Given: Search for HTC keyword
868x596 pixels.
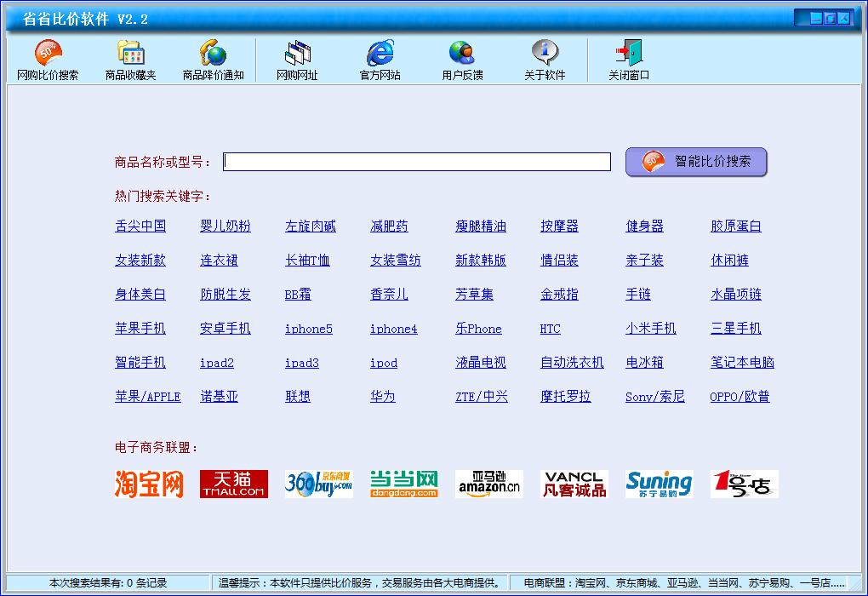Looking at the screenshot, I should pyautogui.click(x=551, y=329).
